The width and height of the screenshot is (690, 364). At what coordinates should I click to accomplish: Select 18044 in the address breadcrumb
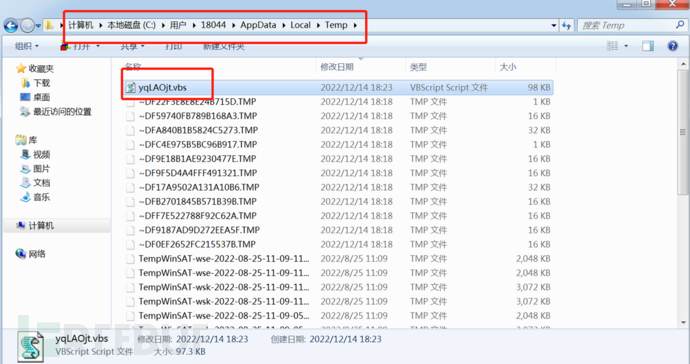(213, 25)
